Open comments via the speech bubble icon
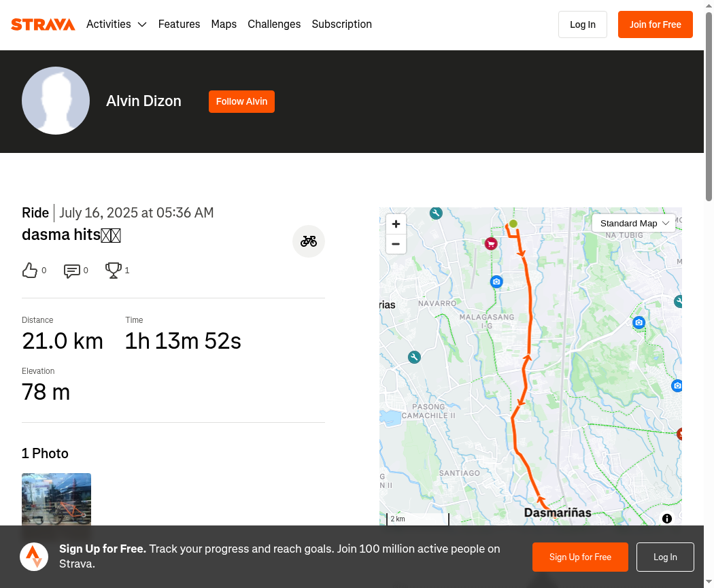Image resolution: width=714 pixels, height=588 pixels. [x=72, y=271]
